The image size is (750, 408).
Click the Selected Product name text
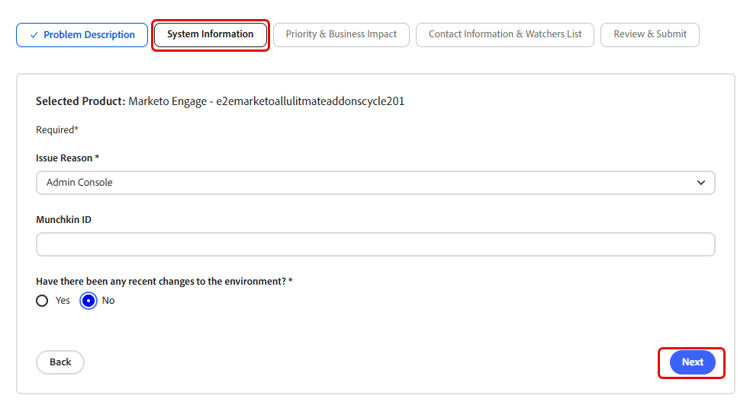(x=266, y=101)
